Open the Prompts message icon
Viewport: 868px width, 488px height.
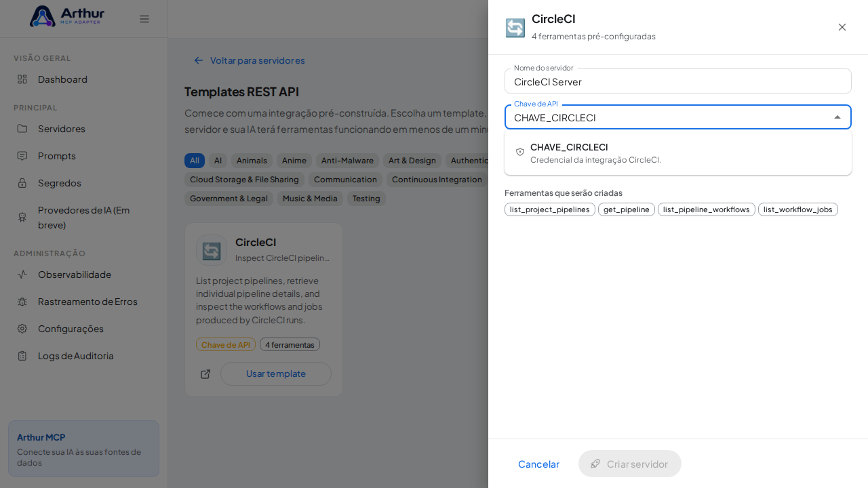[x=22, y=156]
